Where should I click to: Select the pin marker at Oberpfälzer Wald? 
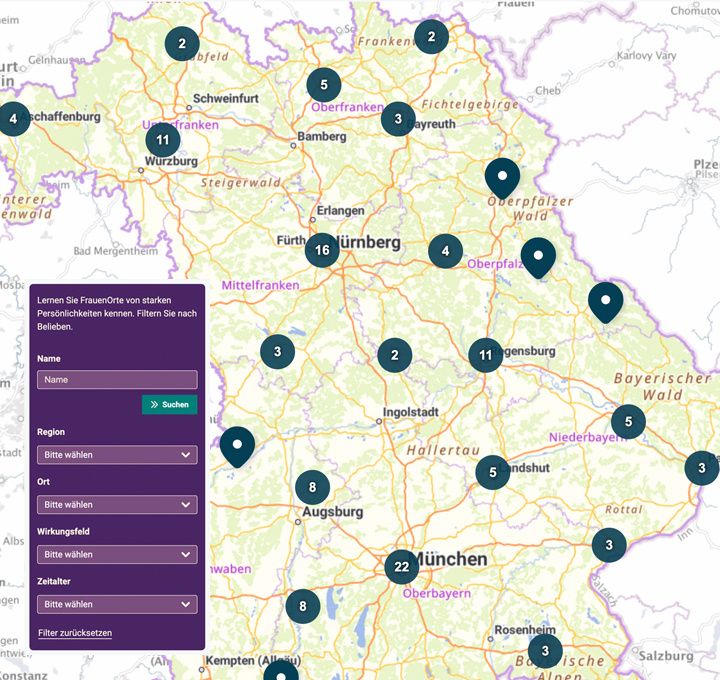[502, 178]
